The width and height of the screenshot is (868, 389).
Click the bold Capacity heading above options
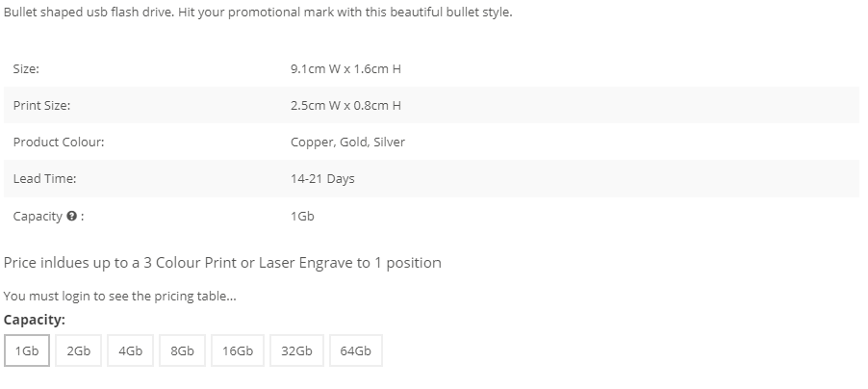[35, 320]
